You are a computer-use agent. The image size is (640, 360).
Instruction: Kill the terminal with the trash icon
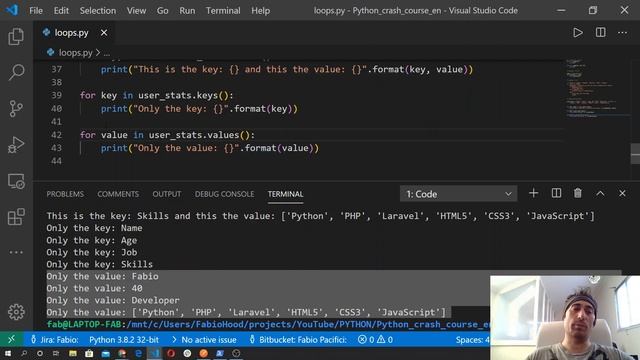(578, 193)
